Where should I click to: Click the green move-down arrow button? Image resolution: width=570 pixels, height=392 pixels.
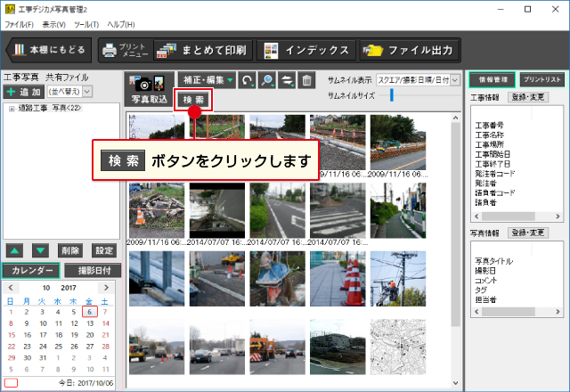pyautogui.click(x=41, y=250)
